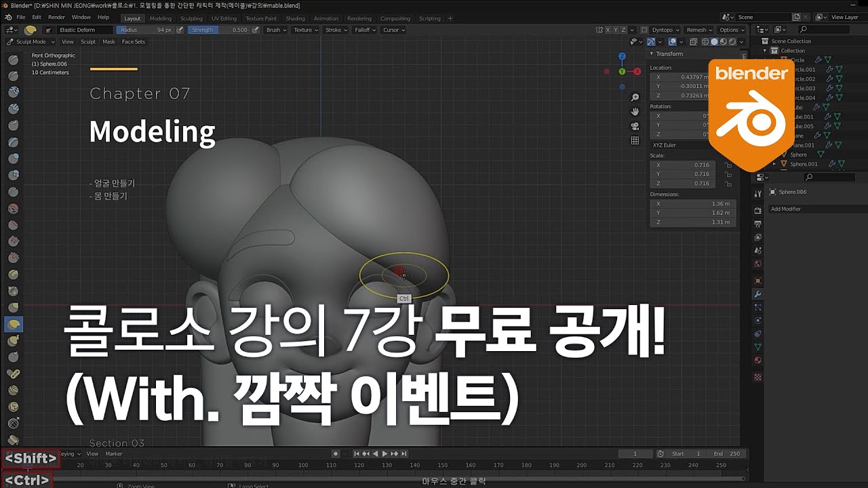This screenshot has height=488, width=868.
Task: Click the brush thumbnail icon in the header
Action: (x=31, y=30)
